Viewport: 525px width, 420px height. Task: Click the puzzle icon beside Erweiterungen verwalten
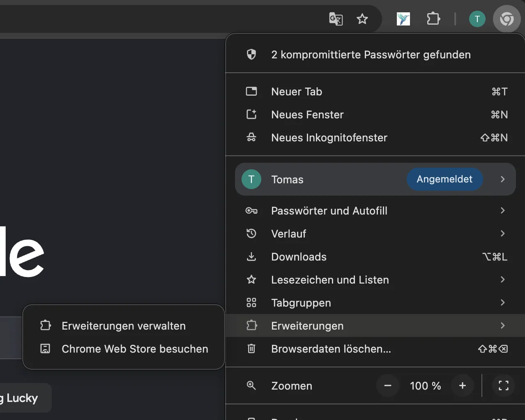[x=45, y=325]
